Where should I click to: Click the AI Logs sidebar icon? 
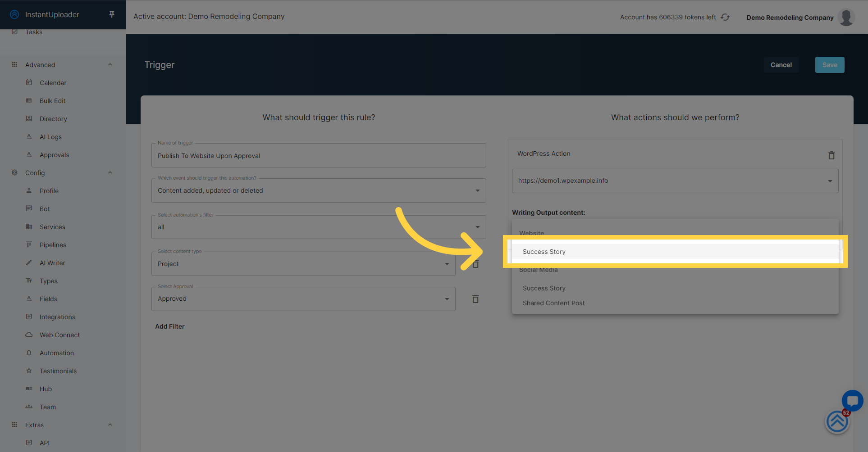[29, 136]
